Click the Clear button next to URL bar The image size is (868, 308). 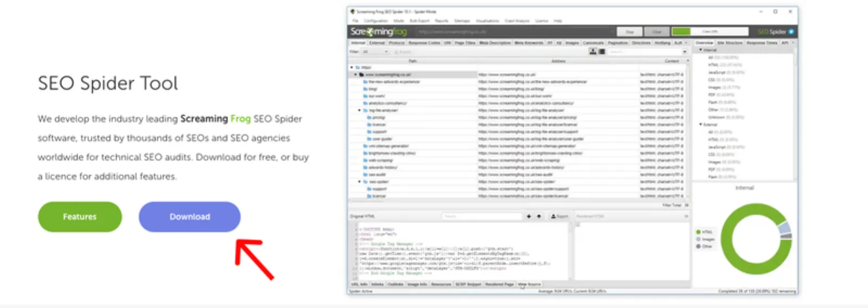tap(657, 31)
